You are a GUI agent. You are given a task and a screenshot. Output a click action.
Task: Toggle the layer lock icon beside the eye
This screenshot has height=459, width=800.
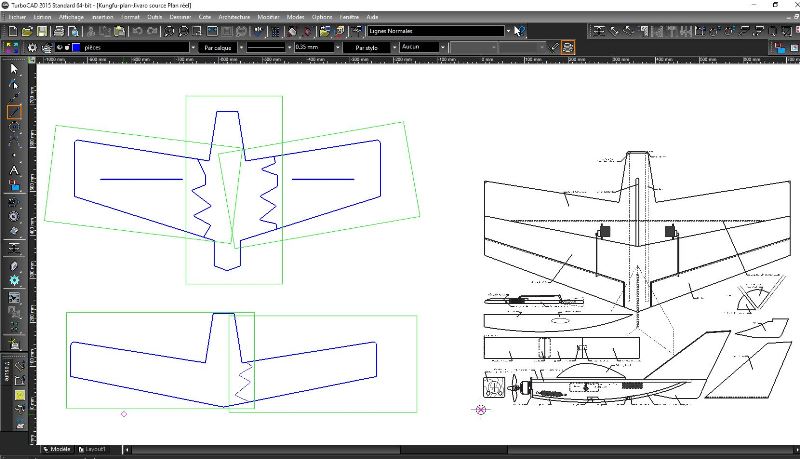(64, 47)
